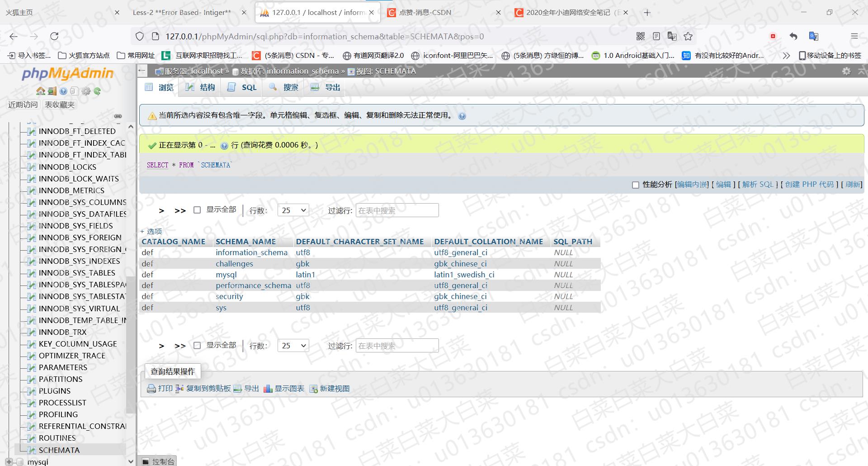868x466 pixels.
Task: Switch to Less-2 Error Based browser tab
Action: pyautogui.click(x=181, y=13)
